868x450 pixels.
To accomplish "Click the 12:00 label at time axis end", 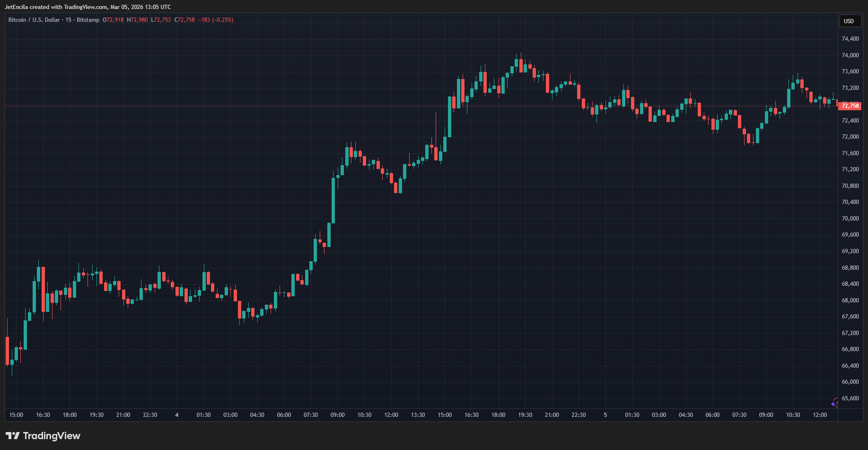I will (820, 415).
